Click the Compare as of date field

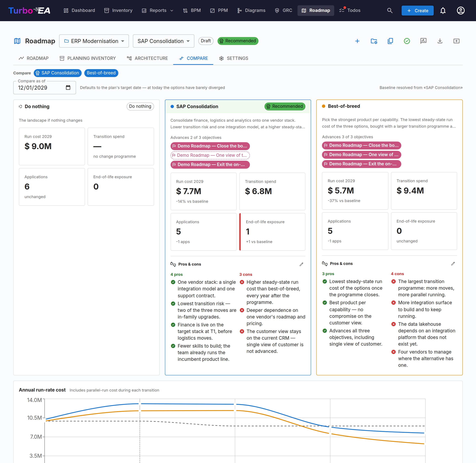point(44,87)
